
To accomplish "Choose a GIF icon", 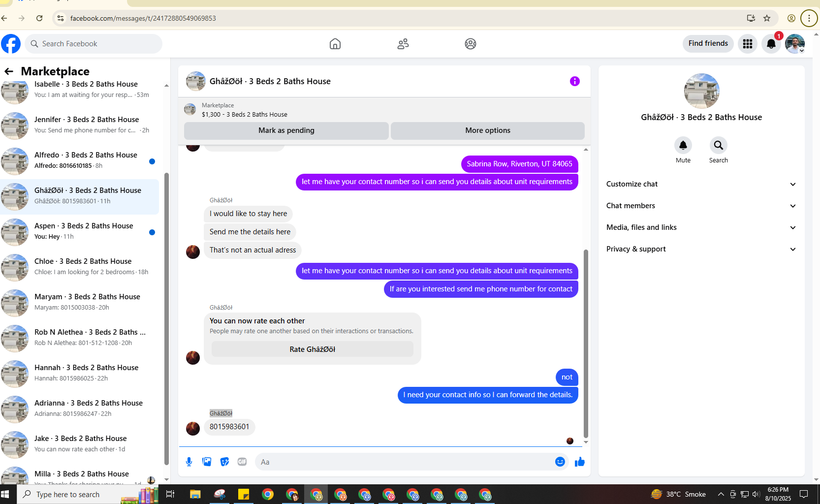I will [242, 462].
